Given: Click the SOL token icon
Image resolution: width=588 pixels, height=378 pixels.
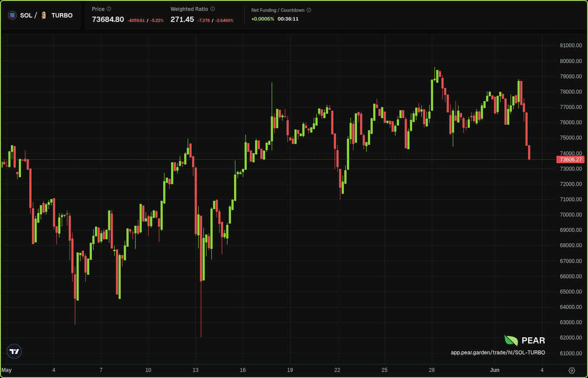Looking at the screenshot, I should tap(12, 15).
